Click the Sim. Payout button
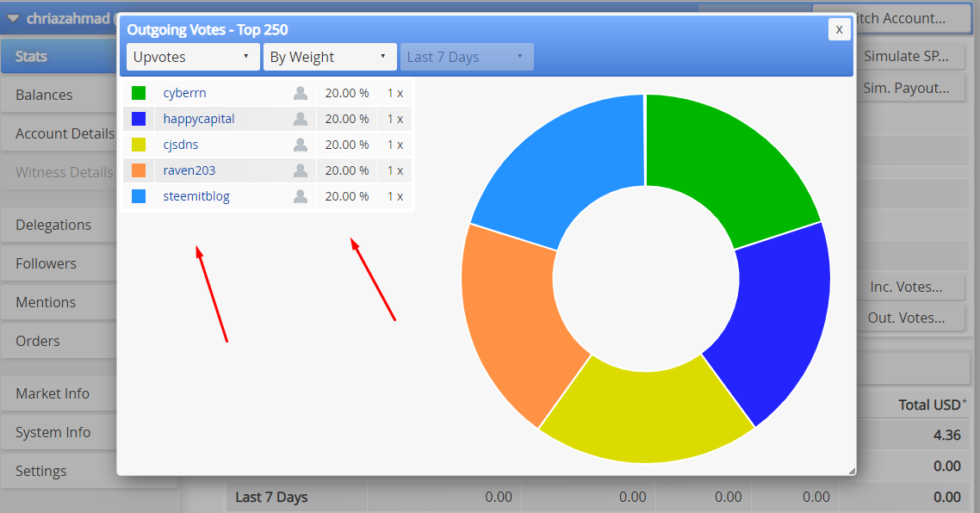The height and width of the screenshot is (513, 980). pyautogui.click(x=911, y=88)
